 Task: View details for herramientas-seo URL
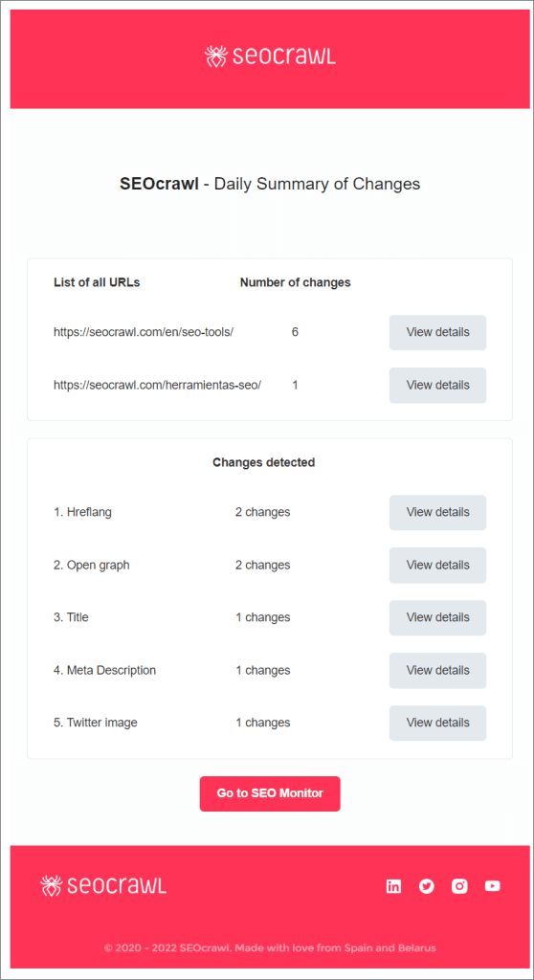click(x=437, y=385)
